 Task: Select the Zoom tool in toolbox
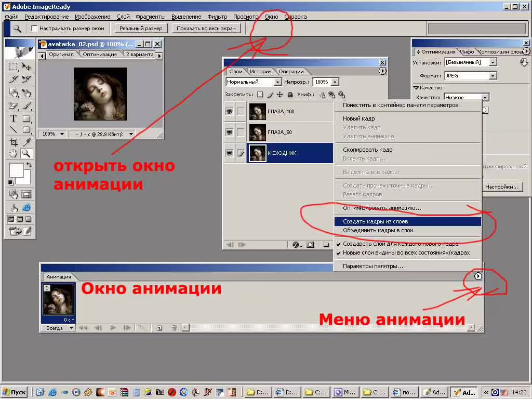pyautogui.click(x=26, y=154)
